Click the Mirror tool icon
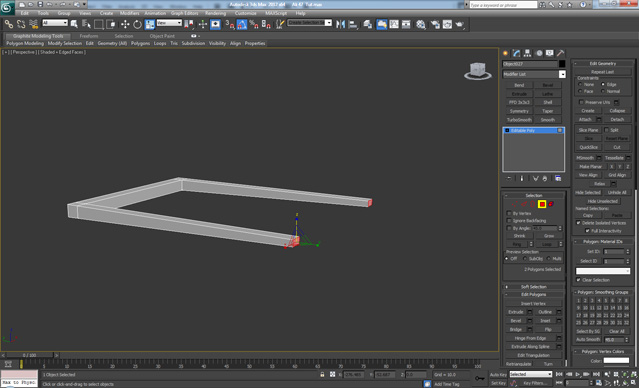The width and height of the screenshot is (639, 388). [340, 24]
